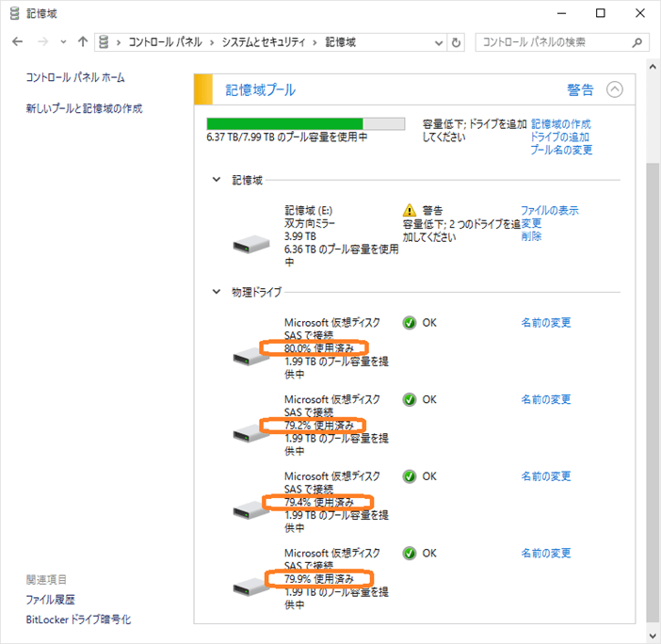Collapse the 記憶域 subsection chevron
This screenshot has width=661, height=644.
pos(217,180)
